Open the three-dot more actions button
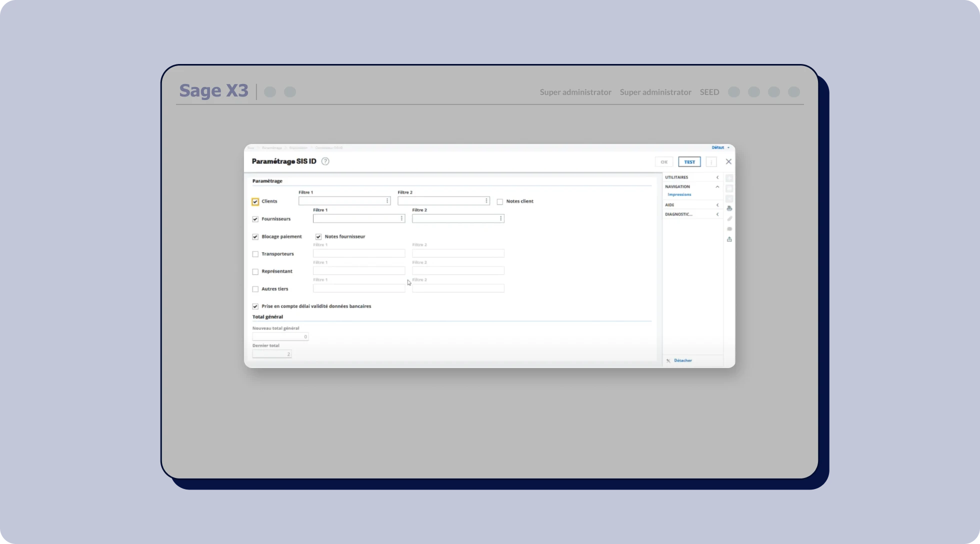The width and height of the screenshot is (980, 544). pos(711,162)
